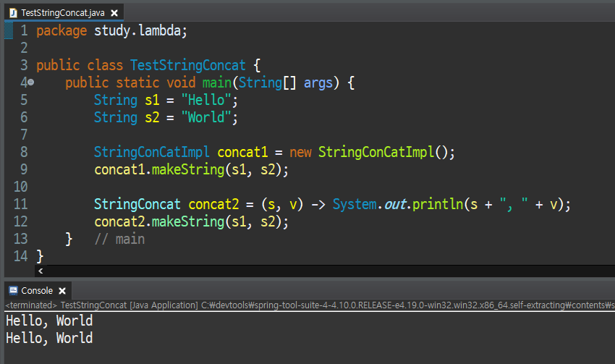Click 'System' on line 11
Viewport: 615px width, 364px height.
(x=355, y=204)
